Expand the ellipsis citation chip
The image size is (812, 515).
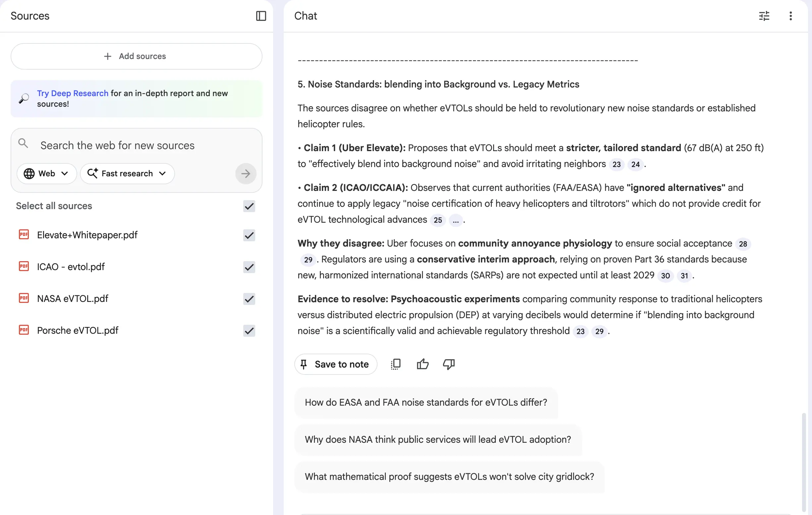click(456, 220)
